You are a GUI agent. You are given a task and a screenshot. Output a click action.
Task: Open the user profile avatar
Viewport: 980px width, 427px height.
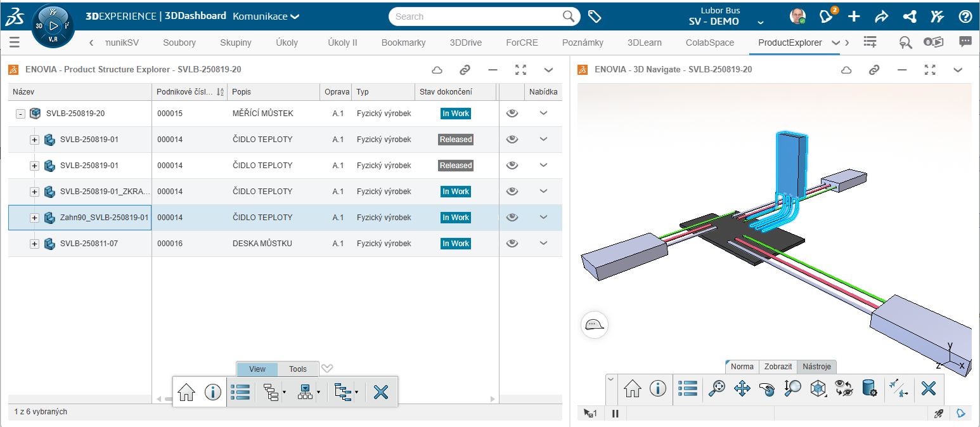[x=798, y=16]
